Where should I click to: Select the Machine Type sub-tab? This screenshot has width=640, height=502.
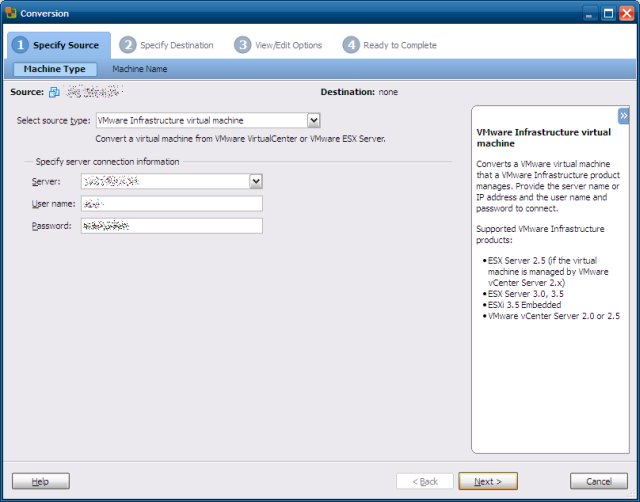55,69
